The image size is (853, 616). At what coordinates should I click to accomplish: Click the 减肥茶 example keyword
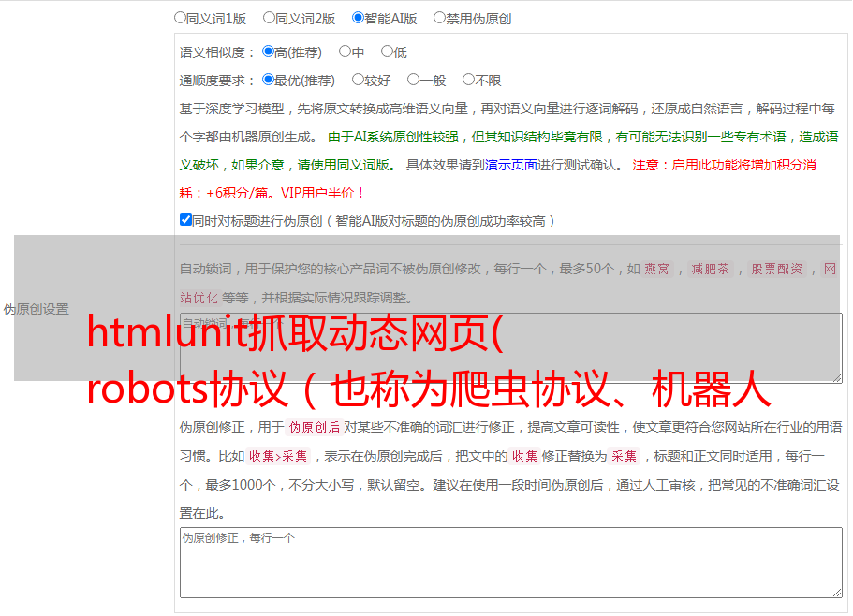click(710, 269)
